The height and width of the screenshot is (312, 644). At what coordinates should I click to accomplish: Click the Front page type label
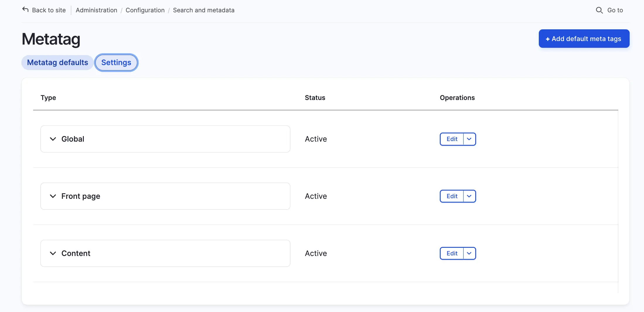coord(81,196)
